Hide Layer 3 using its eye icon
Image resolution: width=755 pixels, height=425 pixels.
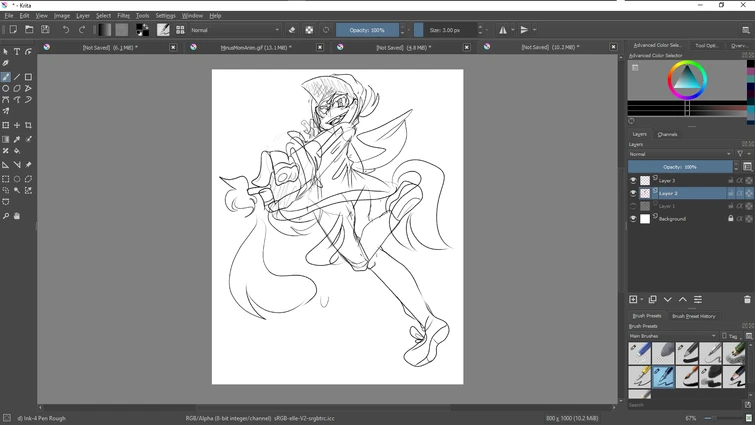(633, 181)
